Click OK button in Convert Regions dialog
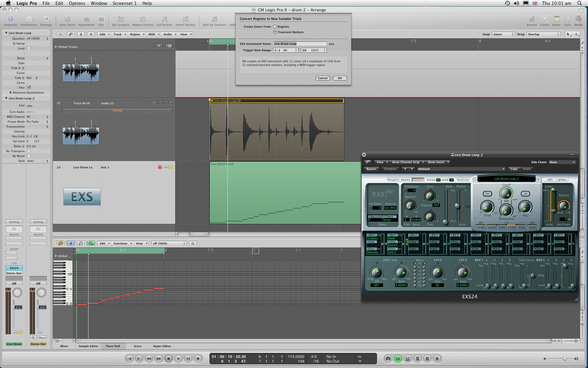This screenshot has height=368, width=588. click(x=340, y=78)
